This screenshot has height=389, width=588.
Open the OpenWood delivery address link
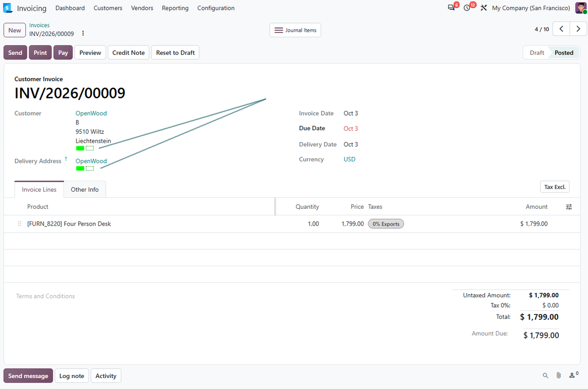pos(91,161)
